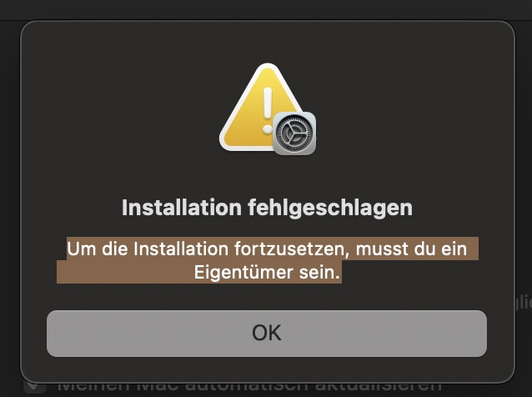Click the 'Meinen Mac automatisch aktualisieren' label

(x=249, y=387)
